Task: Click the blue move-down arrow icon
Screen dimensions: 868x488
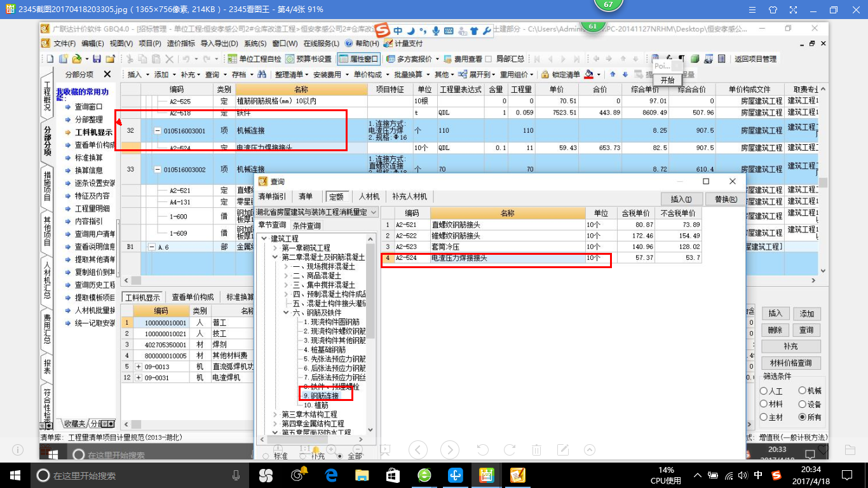Action: pos(625,74)
